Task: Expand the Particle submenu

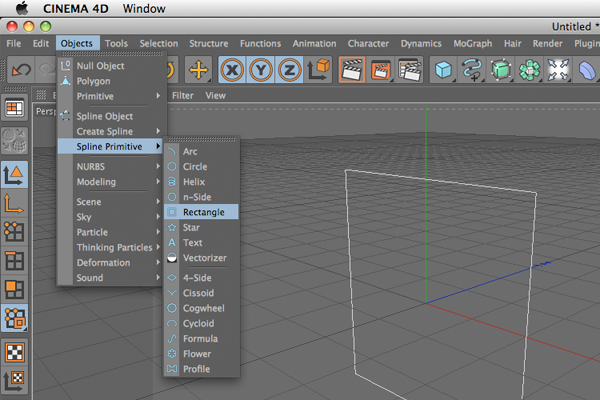Action: [x=112, y=232]
